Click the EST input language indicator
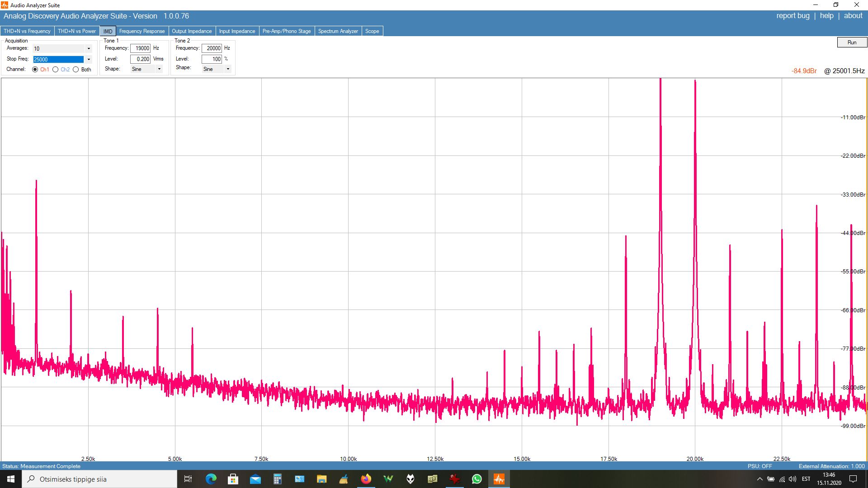 click(806, 479)
